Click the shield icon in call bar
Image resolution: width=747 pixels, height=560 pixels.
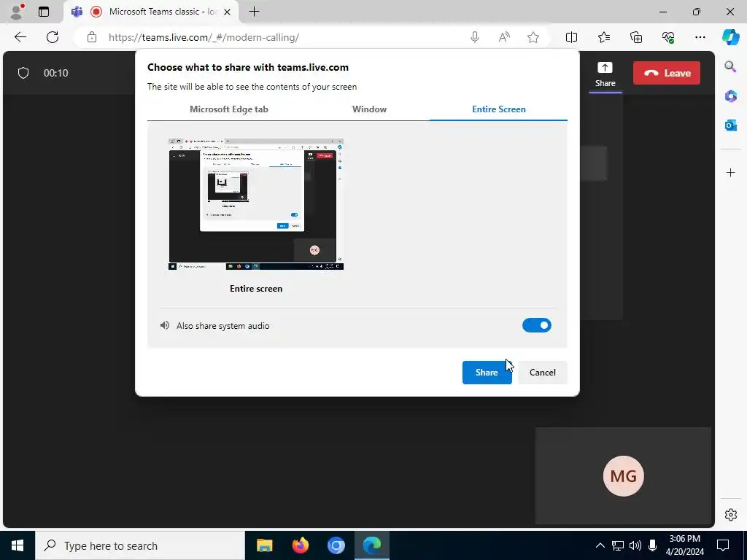tap(23, 73)
